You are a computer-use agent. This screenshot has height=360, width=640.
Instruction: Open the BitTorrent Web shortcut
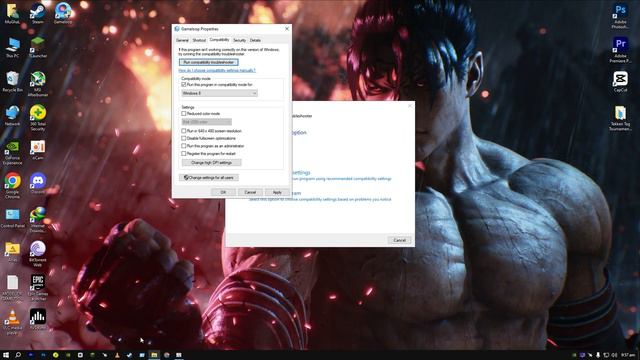click(38, 253)
